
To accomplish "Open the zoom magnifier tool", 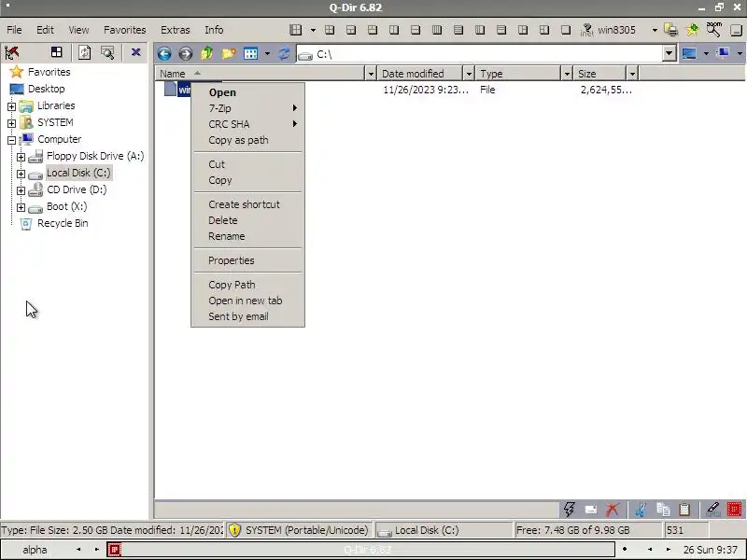I will [x=713, y=30].
